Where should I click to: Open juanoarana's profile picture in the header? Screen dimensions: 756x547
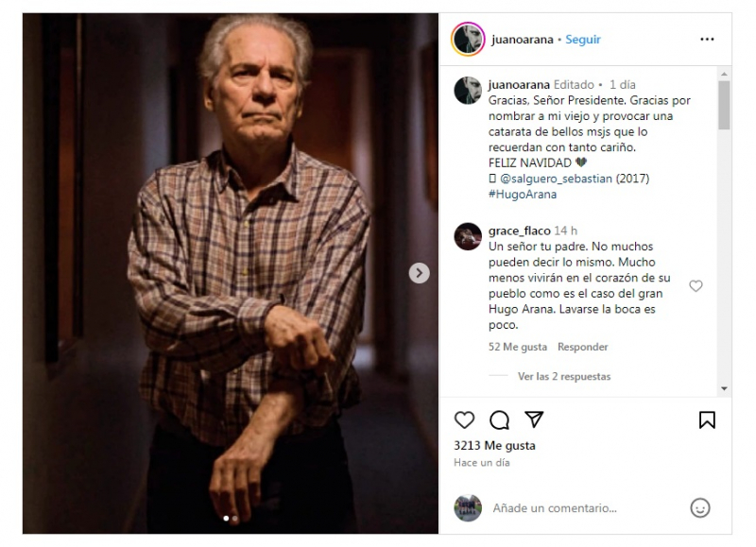pos(468,39)
